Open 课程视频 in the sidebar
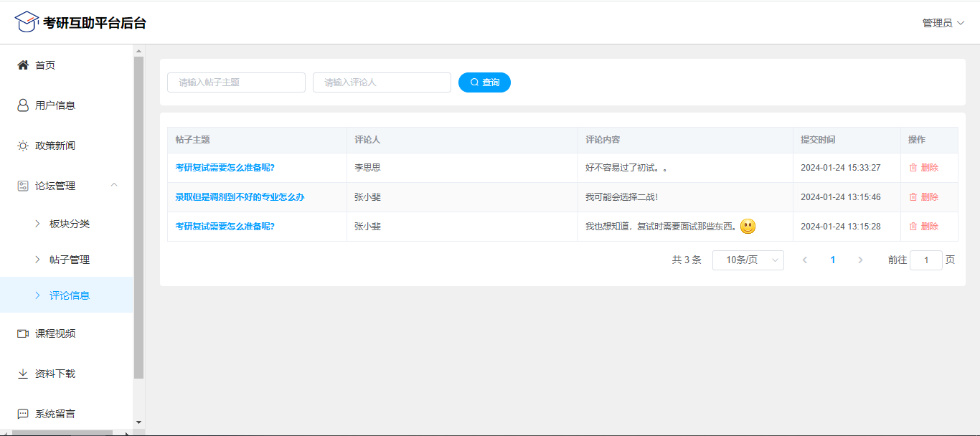The width and height of the screenshot is (980, 436). point(55,333)
